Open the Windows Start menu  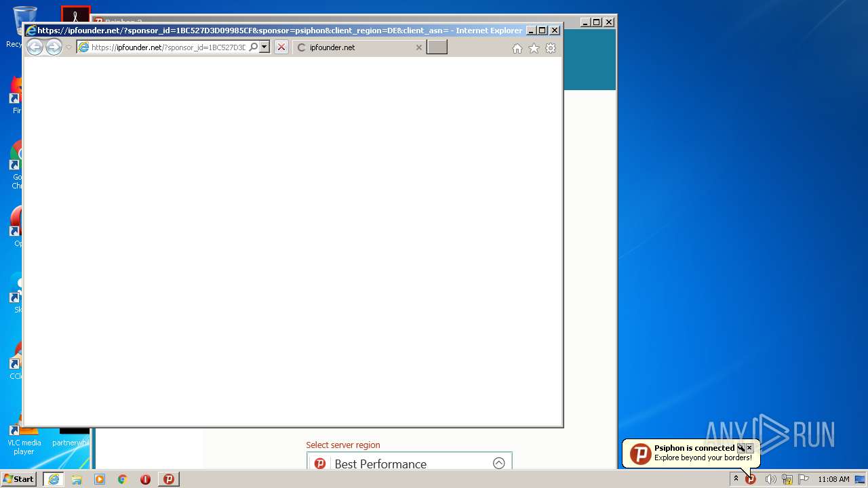tap(18, 479)
